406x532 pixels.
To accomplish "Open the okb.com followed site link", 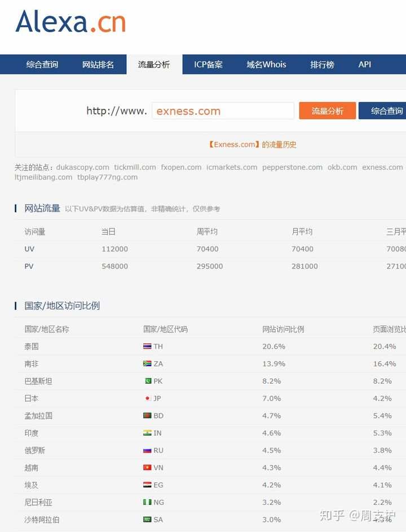I will pos(342,167).
